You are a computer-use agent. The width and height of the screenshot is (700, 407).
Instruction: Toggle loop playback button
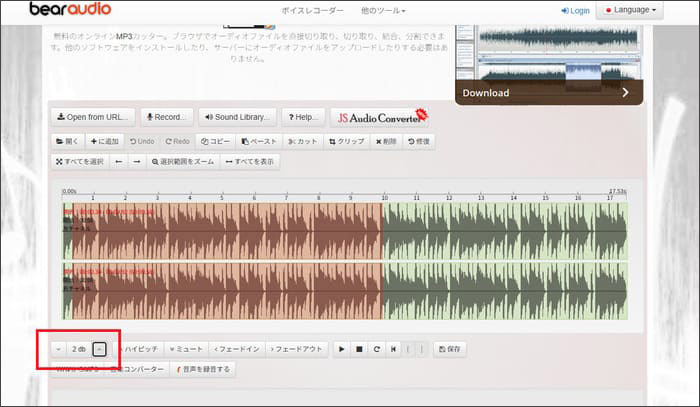(376, 349)
